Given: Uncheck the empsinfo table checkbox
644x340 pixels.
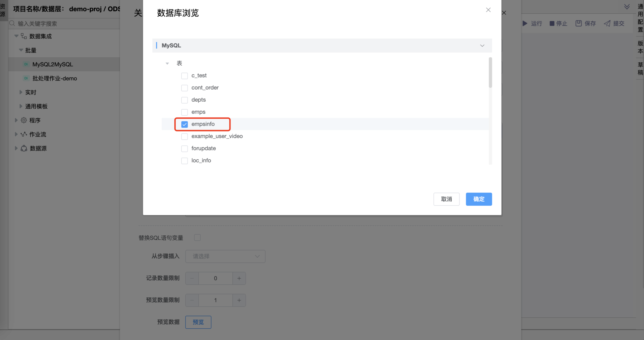Looking at the screenshot, I should point(184,124).
